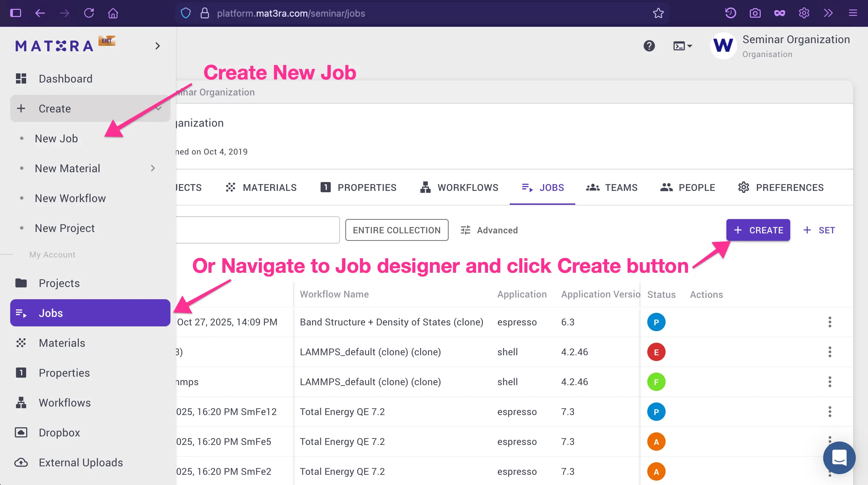Click the CREATE button

(x=758, y=230)
